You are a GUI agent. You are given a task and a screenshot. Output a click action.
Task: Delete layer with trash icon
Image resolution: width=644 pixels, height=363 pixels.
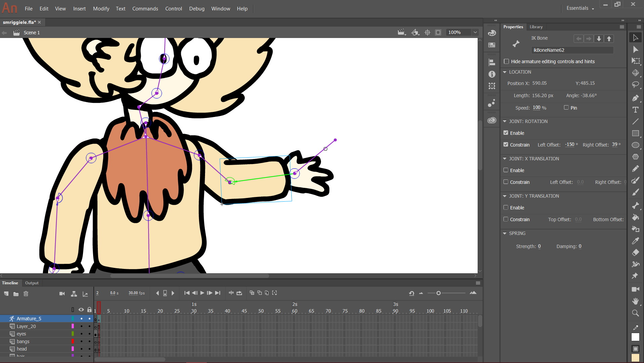(26, 294)
